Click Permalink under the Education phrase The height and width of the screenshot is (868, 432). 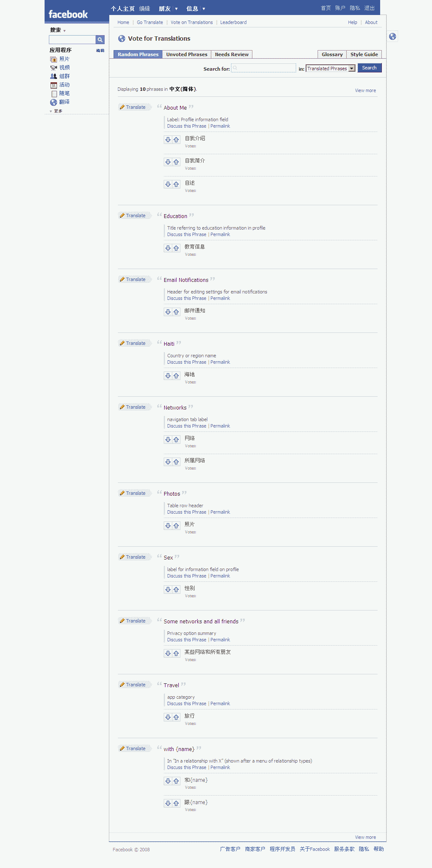pyautogui.click(x=220, y=234)
